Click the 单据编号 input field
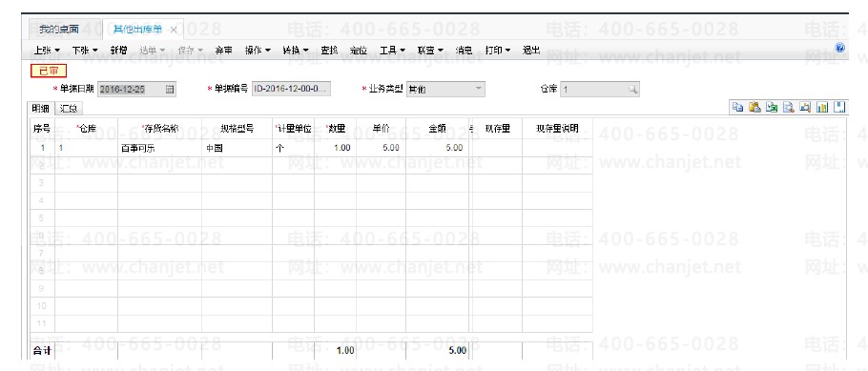 coord(291,89)
